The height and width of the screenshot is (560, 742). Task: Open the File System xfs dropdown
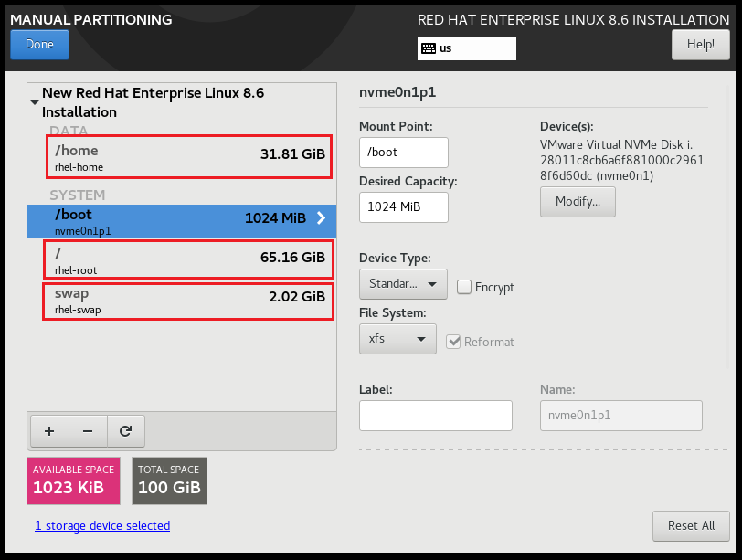point(397,339)
